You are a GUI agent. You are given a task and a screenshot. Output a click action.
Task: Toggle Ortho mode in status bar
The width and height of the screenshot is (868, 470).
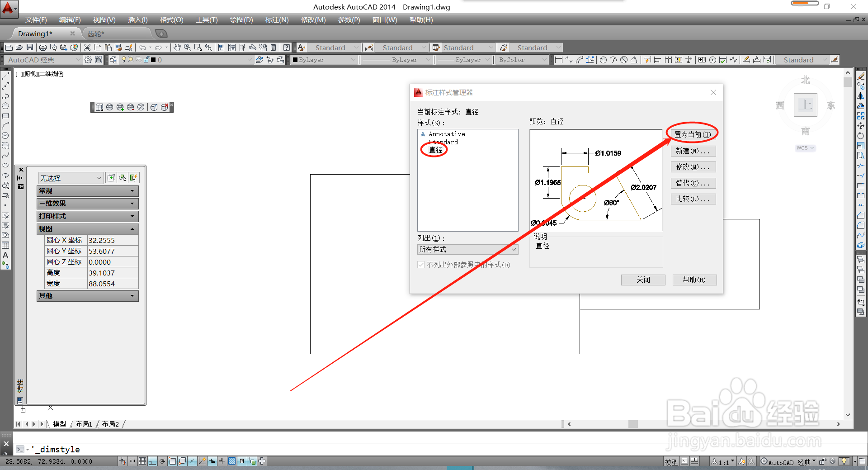point(152,461)
